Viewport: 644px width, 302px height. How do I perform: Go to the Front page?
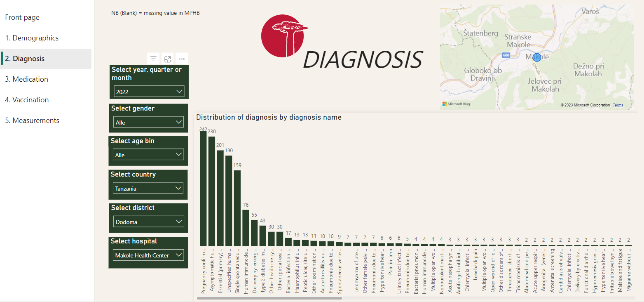pos(21,17)
